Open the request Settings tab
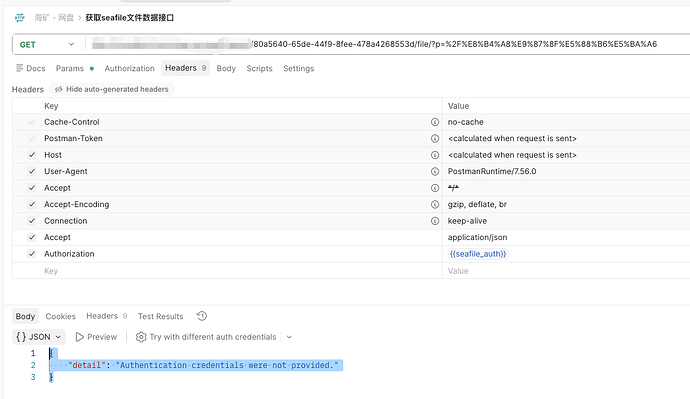 (298, 68)
